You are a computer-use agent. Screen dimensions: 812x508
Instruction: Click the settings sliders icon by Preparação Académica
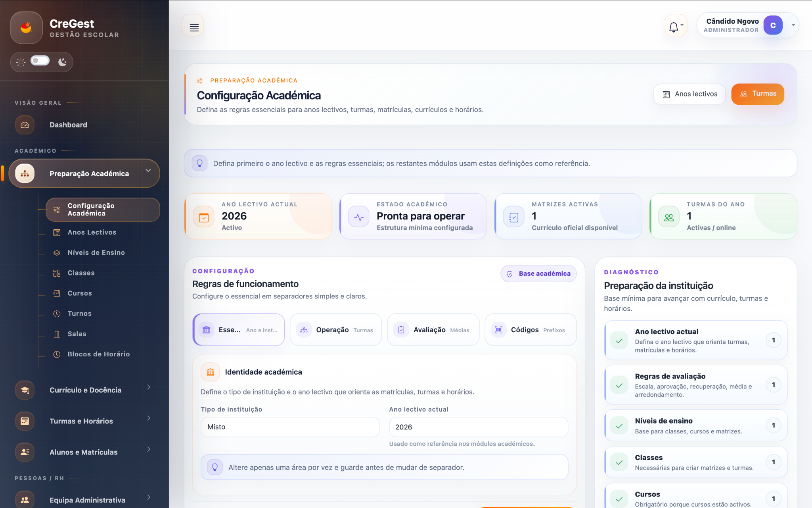click(x=200, y=81)
